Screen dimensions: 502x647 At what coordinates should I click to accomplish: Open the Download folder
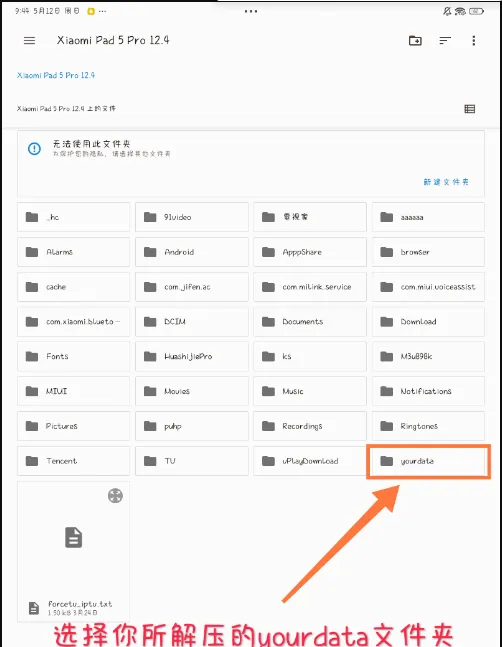pyautogui.click(x=428, y=321)
